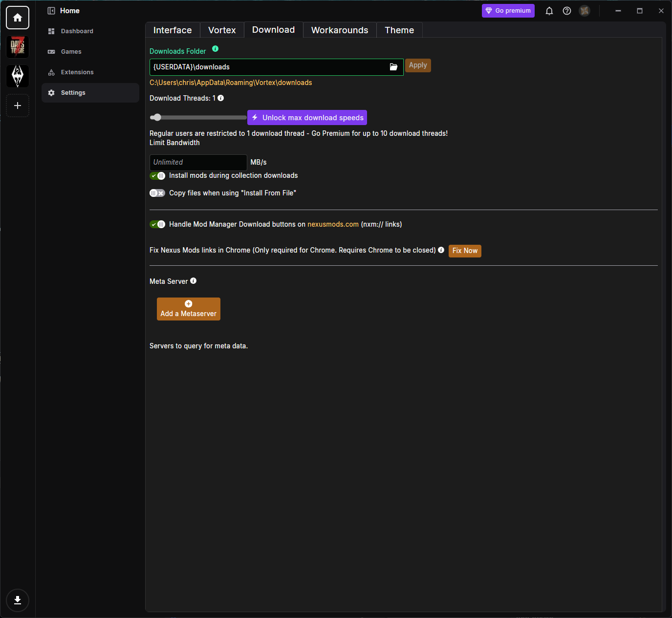Toggle Handle Mod Manager Download buttons switch
Viewport: 672px width, 618px height.
pyautogui.click(x=157, y=224)
